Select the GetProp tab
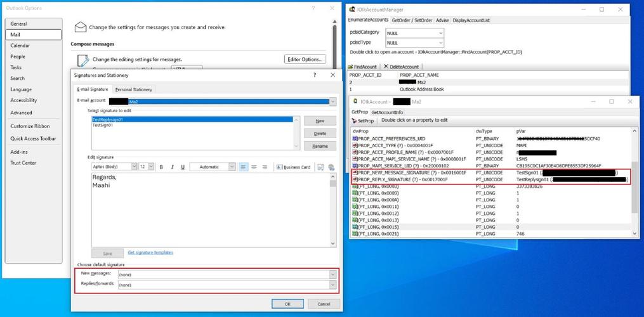644x317 pixels. (x=359, y=112)
